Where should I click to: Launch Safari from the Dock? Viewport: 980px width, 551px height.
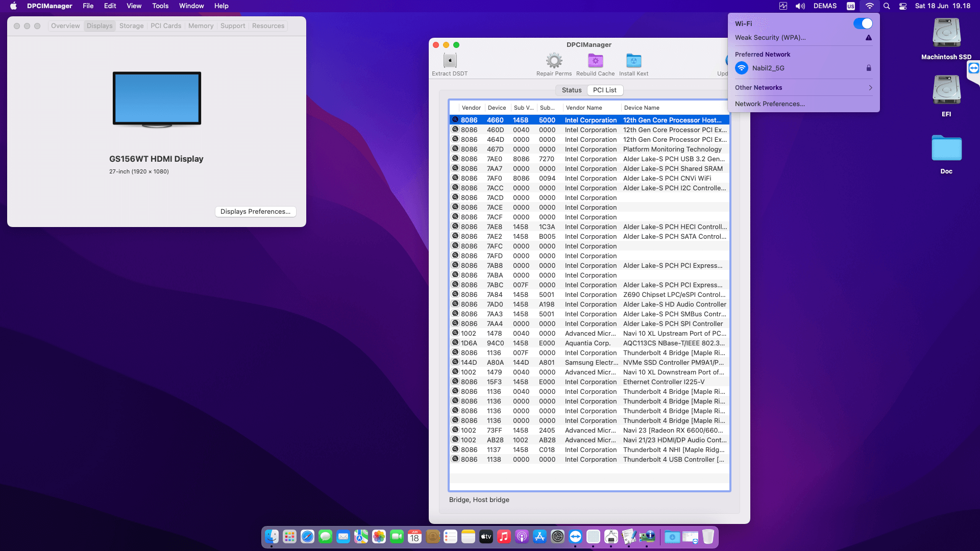pyautogui.click(x=307, y=537)
